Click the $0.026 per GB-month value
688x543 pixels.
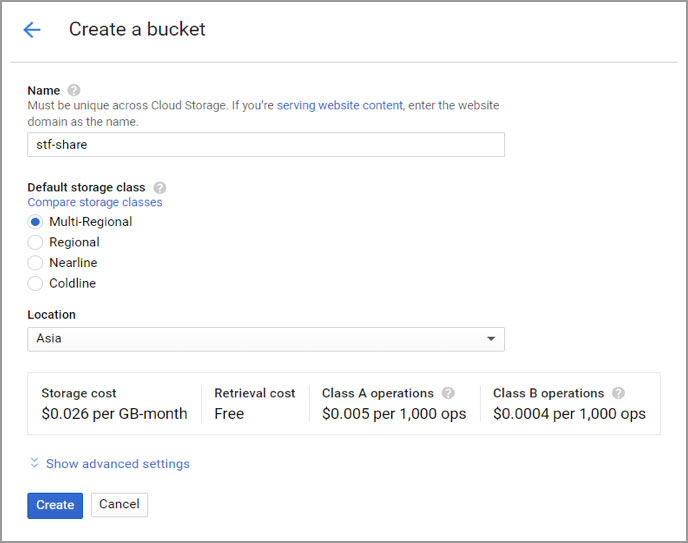point(115,414)
